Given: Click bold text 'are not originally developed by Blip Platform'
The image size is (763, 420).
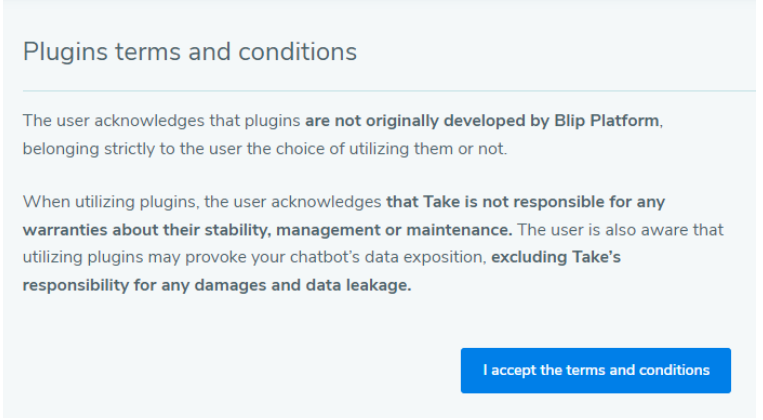Looking at the screenshot, I should coord(482,121).
